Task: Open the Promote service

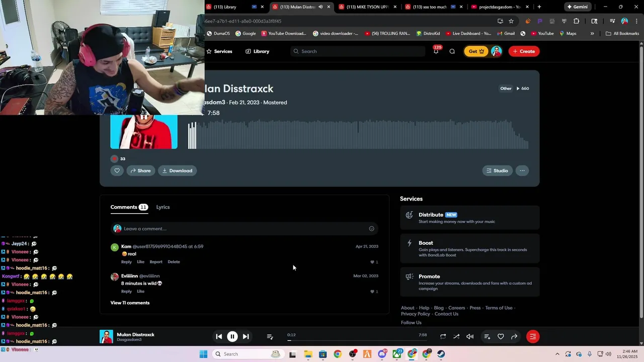Action: coord(469,282)
